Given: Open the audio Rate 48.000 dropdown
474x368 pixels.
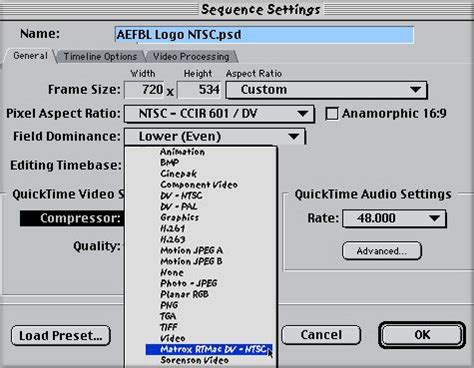Looking at the screenshot, I should point(394,218).
